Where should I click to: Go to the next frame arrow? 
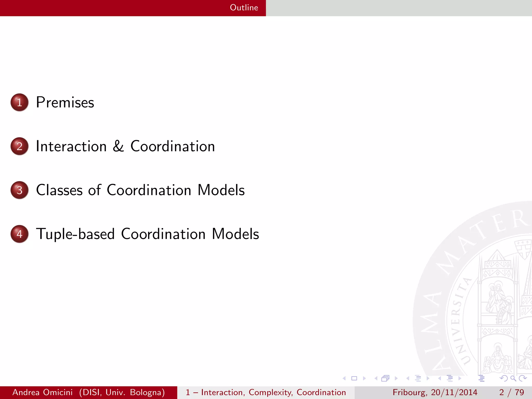click(396, 378)
